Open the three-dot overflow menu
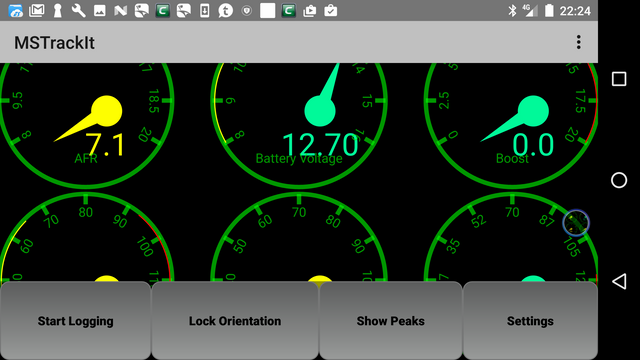 pyautogui.click(x=578, y=42)
